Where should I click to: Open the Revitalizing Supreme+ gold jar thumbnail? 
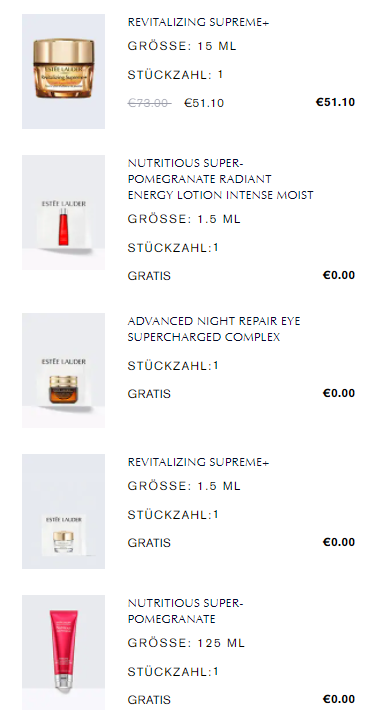[64, 71]
